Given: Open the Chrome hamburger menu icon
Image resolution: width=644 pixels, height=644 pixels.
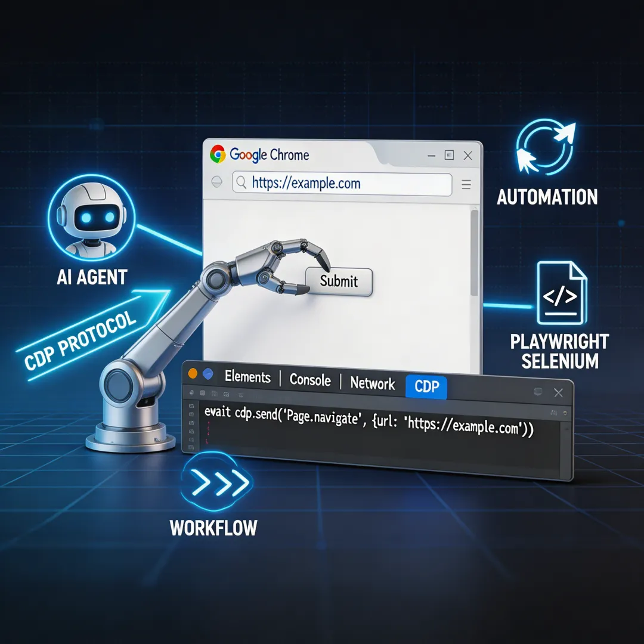Looking at the screenshot, I should click(466, 184).
